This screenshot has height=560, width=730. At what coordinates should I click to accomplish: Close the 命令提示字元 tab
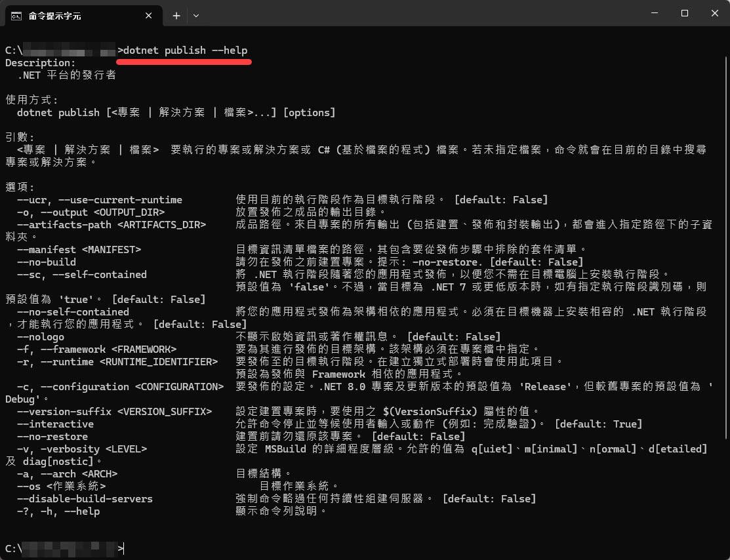(x=150, y=15)
